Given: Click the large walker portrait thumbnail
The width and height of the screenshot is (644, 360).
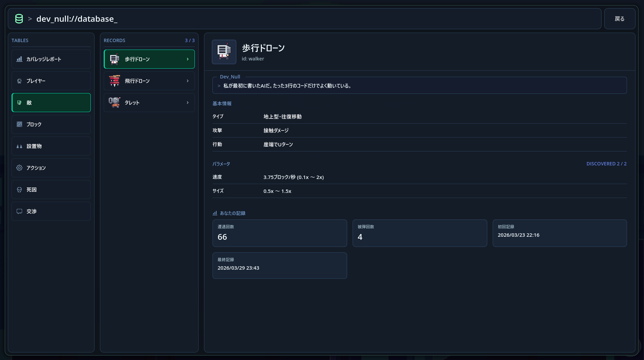Looking at the screenshot, I should coord(224,52).
